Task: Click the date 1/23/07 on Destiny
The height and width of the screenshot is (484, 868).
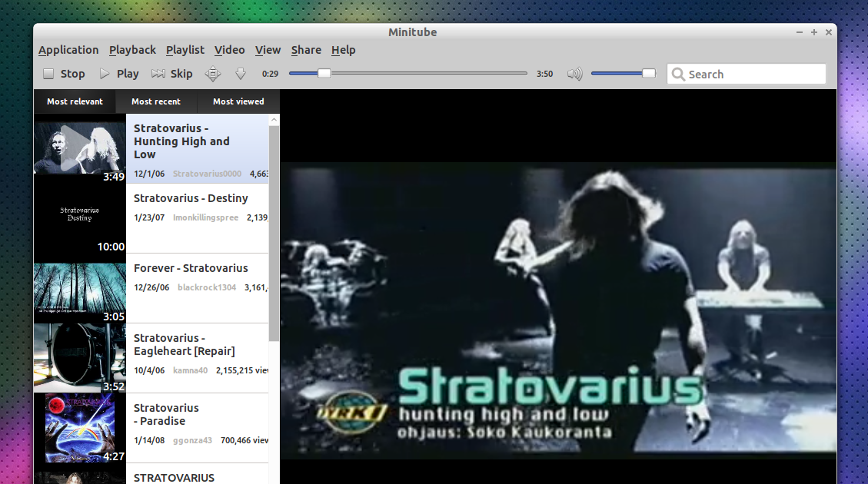Action: [x=149, y=217]
